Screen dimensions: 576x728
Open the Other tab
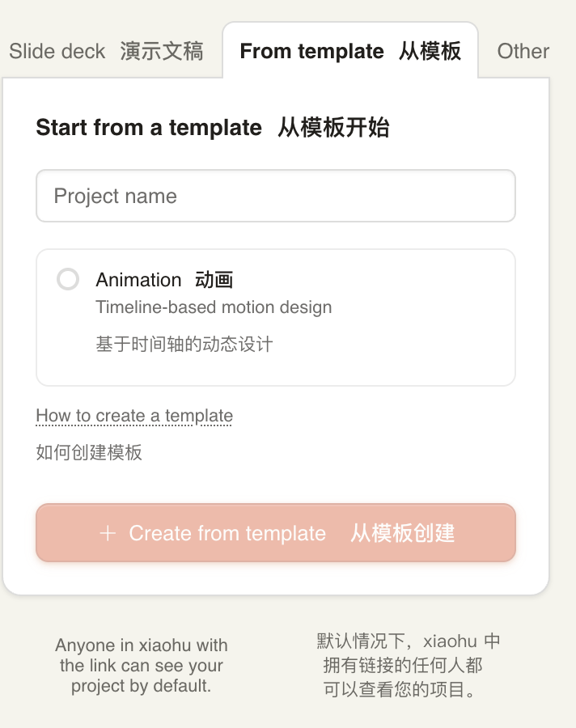[523, 51]
